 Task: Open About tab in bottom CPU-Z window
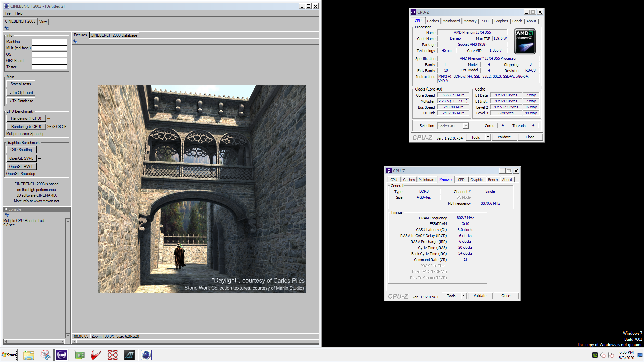pos(507,180)
